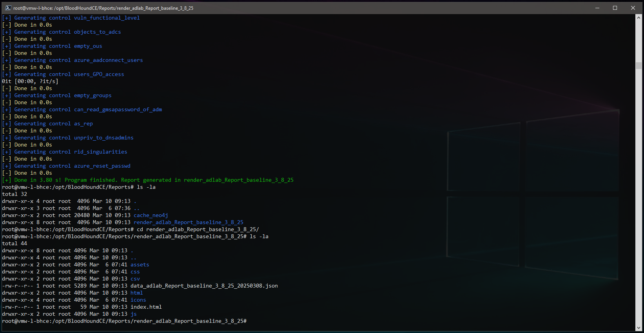Click the data_adlab JSON file name

[x=204, y=286]
